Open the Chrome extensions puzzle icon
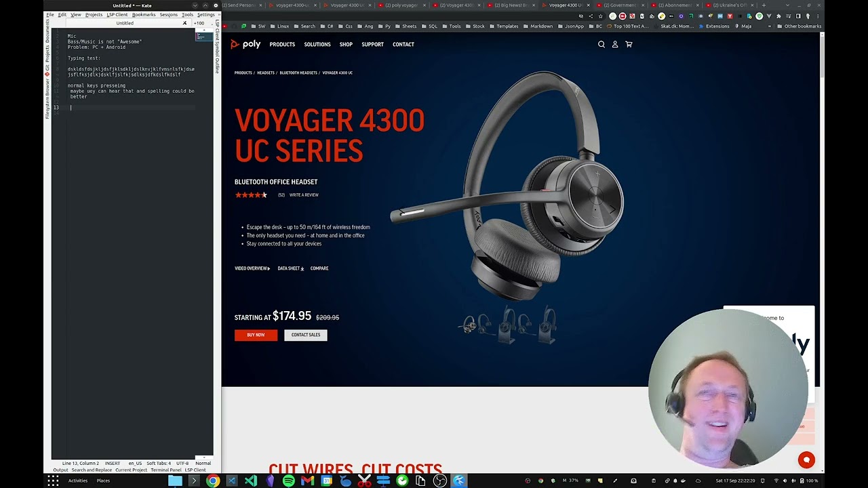The image size is (868, 488). pyautogui.click(x=778, y=16)
